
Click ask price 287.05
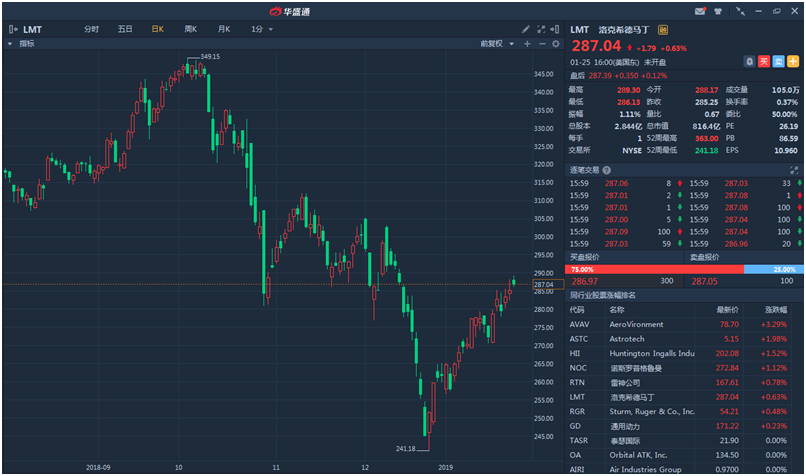click(x=704, y=281)
